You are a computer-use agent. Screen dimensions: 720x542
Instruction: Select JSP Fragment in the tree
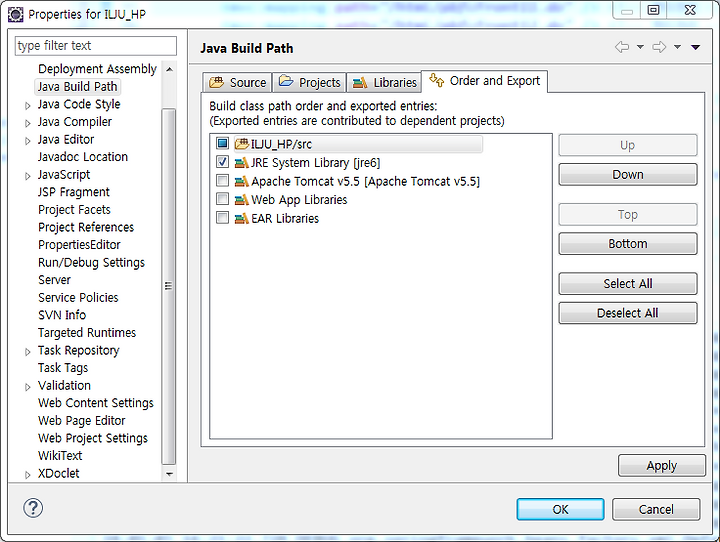click(x=73, y=192)
